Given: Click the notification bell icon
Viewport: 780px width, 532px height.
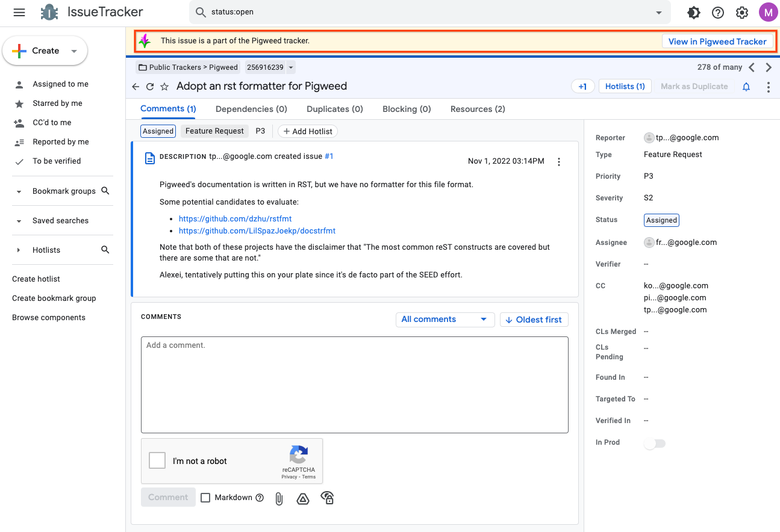Looking at the screenshot, I should [x=746, y=87].
